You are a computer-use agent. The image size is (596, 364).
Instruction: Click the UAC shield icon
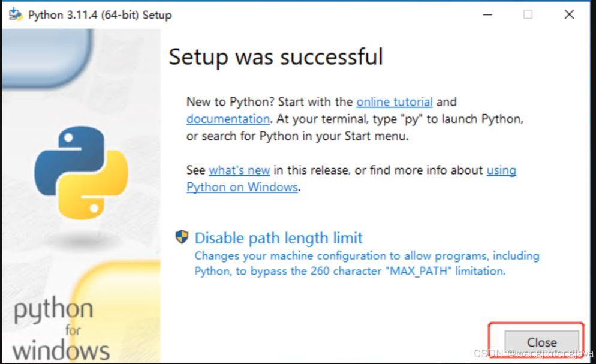182,237
